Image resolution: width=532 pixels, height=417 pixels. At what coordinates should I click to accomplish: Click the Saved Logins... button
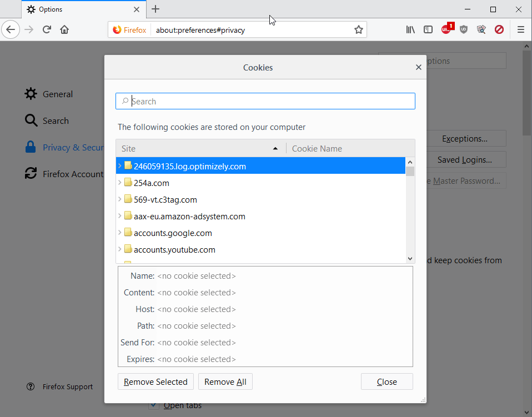pyautogui.click(x=466, y=159)
